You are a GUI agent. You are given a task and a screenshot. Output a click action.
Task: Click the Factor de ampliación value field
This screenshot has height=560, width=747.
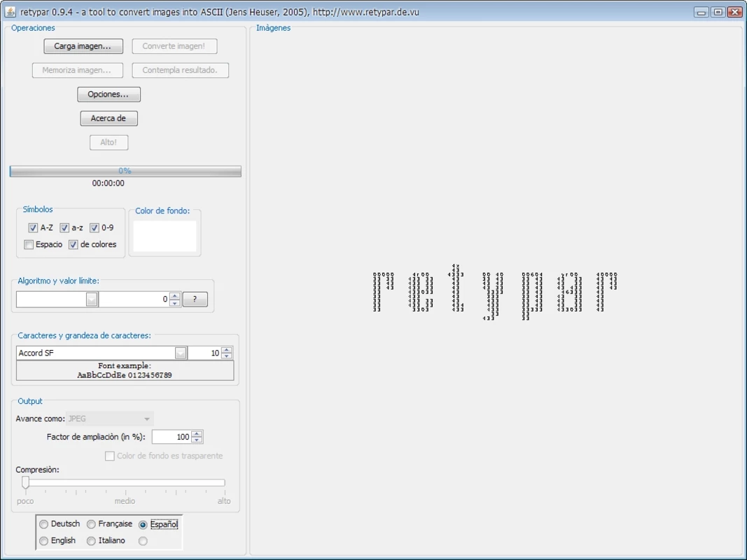(x=172, y=437)
